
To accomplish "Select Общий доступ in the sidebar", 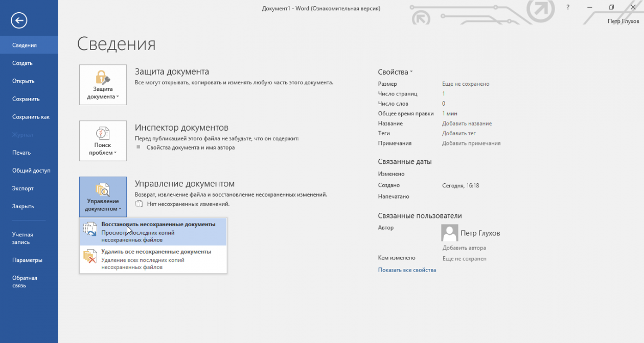I will [x=29, y=170].
